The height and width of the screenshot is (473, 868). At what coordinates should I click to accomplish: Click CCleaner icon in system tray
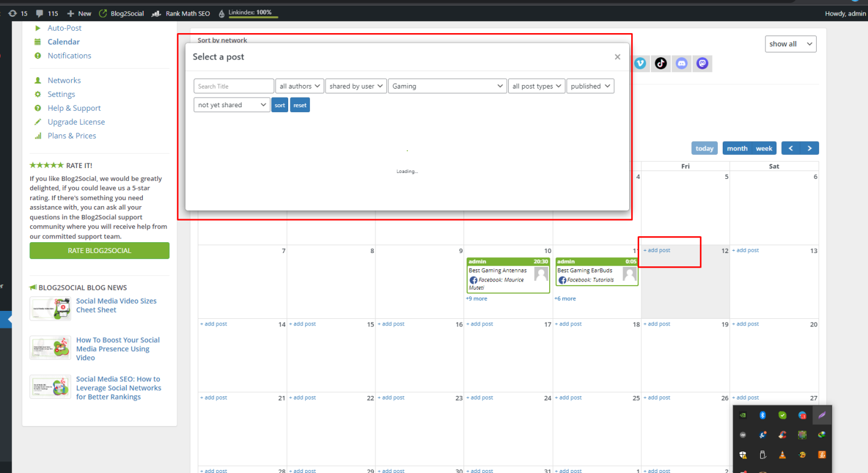[782, 434]
